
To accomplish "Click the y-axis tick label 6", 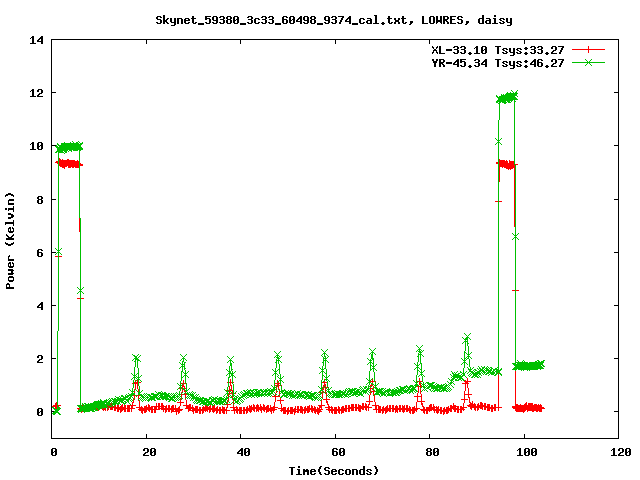I will tap(40, 253).
